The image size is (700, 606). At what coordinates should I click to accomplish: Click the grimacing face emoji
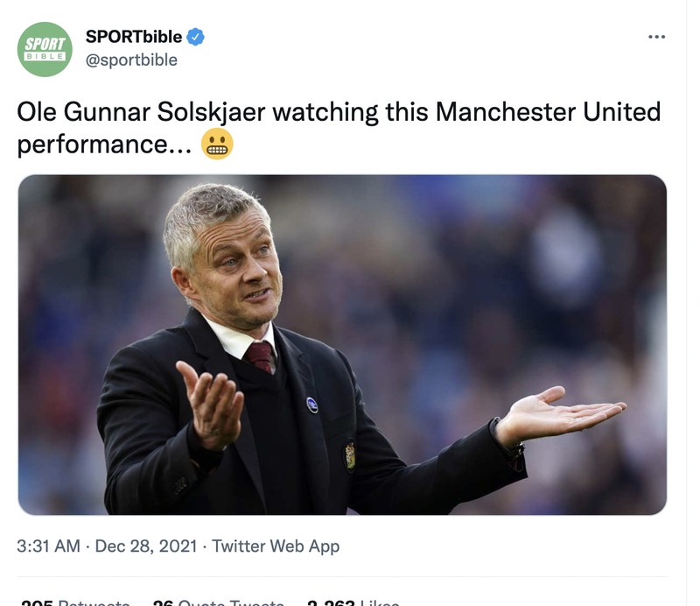click(x=216, y=143)
